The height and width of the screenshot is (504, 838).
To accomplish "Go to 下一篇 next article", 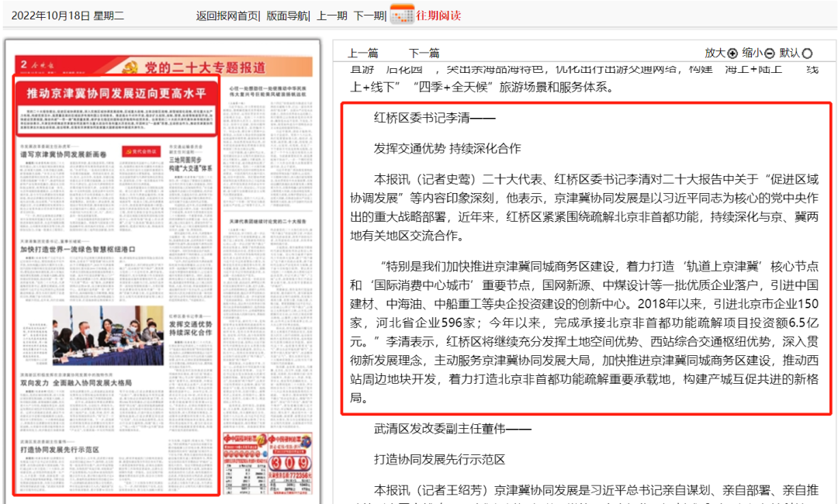I will pyautogui.click(x=423, y=53).
